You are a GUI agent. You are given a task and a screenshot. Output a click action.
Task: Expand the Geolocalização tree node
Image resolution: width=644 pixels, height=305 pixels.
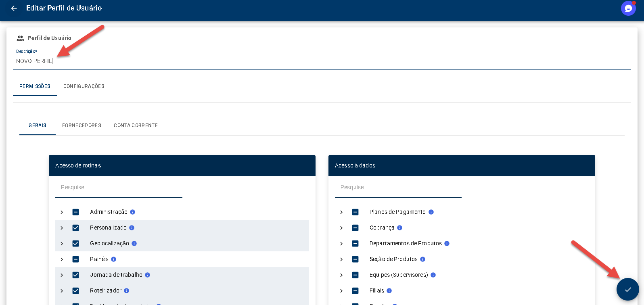62,243
